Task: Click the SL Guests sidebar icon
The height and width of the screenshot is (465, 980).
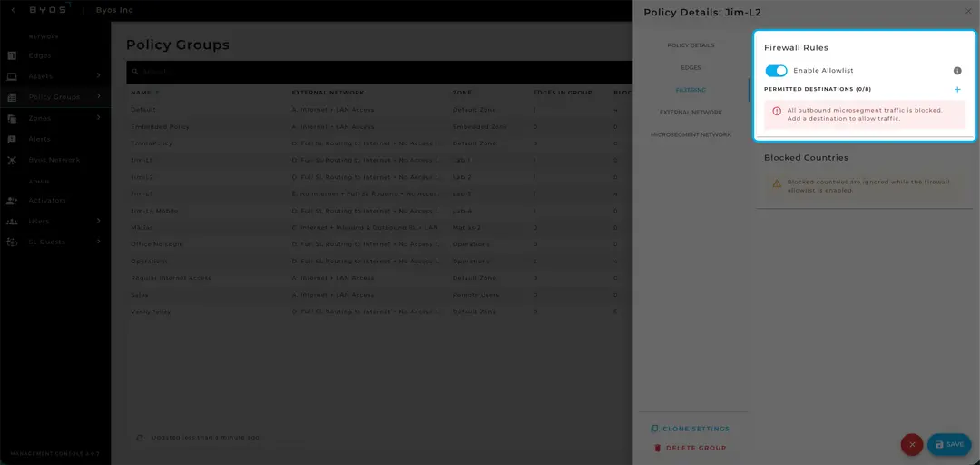Action: point(12,242)
